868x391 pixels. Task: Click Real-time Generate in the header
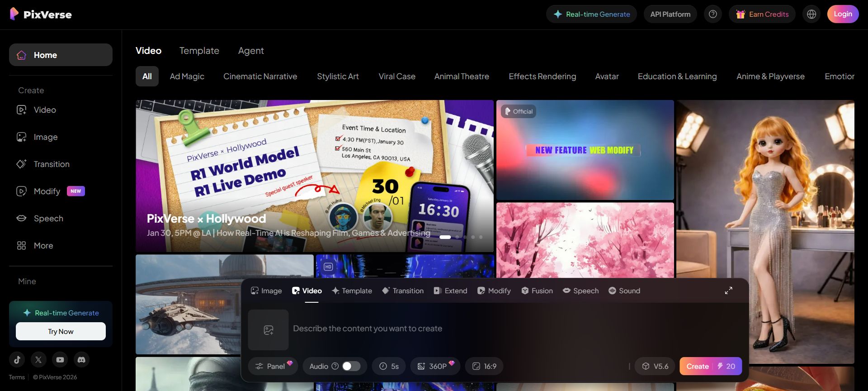(x=591, y=14)
